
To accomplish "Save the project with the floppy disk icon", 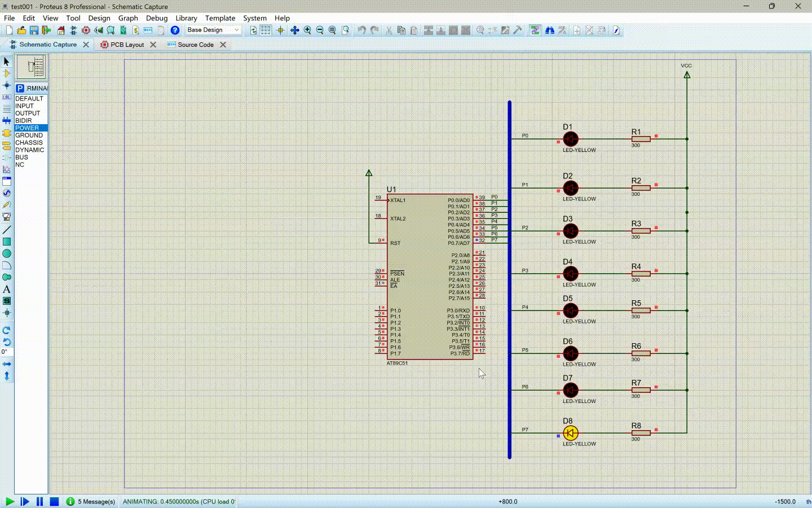I will [34, 30].
